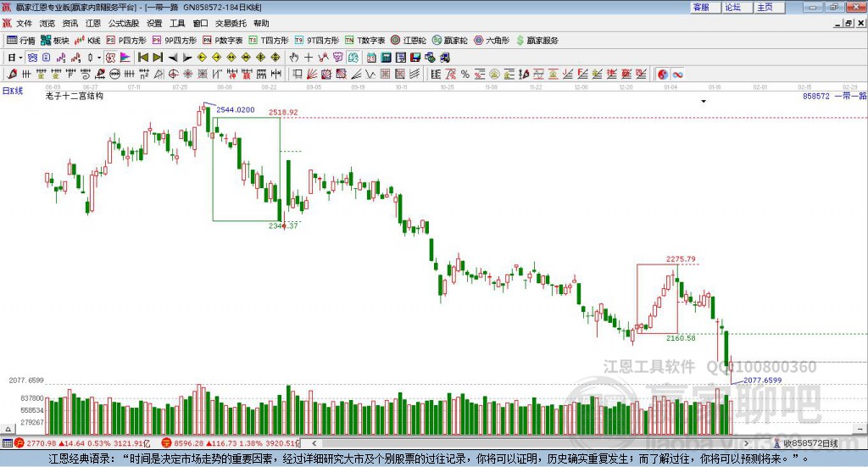Click the 沪 index indicator in status bar
868x467 pixels.
[19, 443]
